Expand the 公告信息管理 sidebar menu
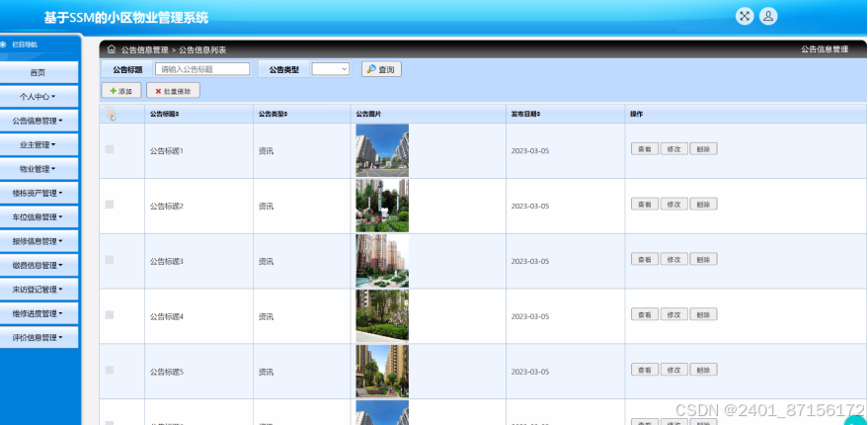 (39, 121)
